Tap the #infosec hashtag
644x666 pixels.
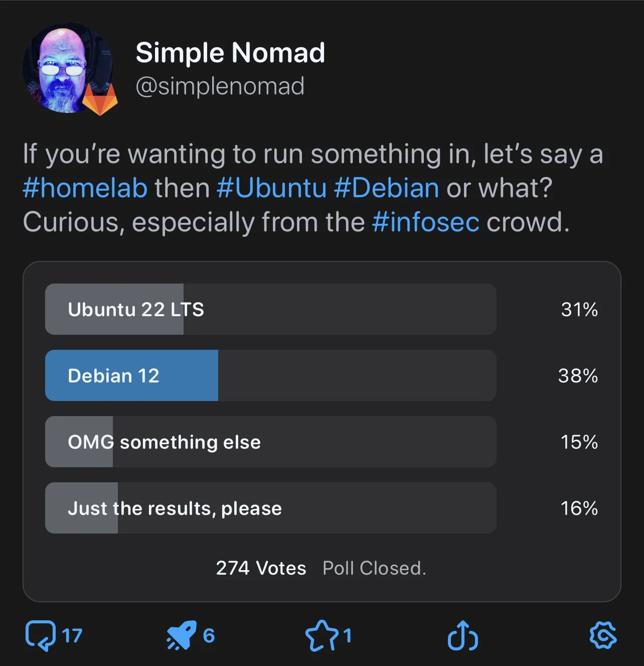tap(425, 222)
